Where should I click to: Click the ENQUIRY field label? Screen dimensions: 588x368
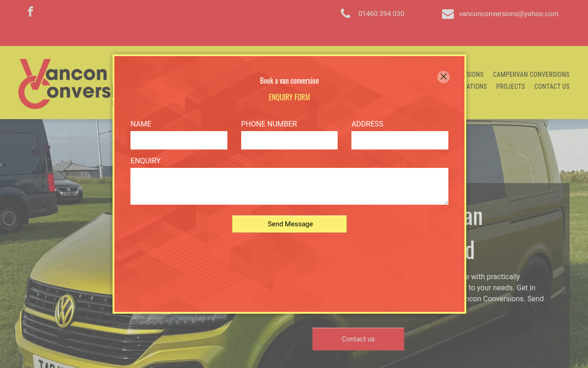click(x=145, y=161)
